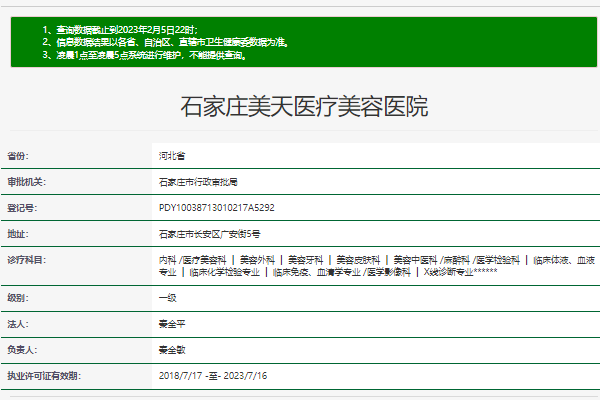Click the 法人 label
This screenshot has height=400, width=600.
[x=18, y=324]
